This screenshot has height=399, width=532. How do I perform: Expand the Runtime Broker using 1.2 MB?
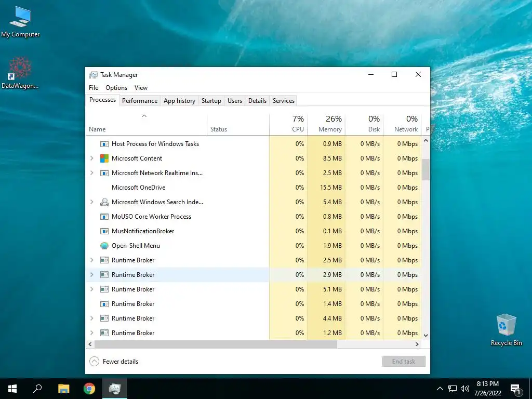pos(91,333)
